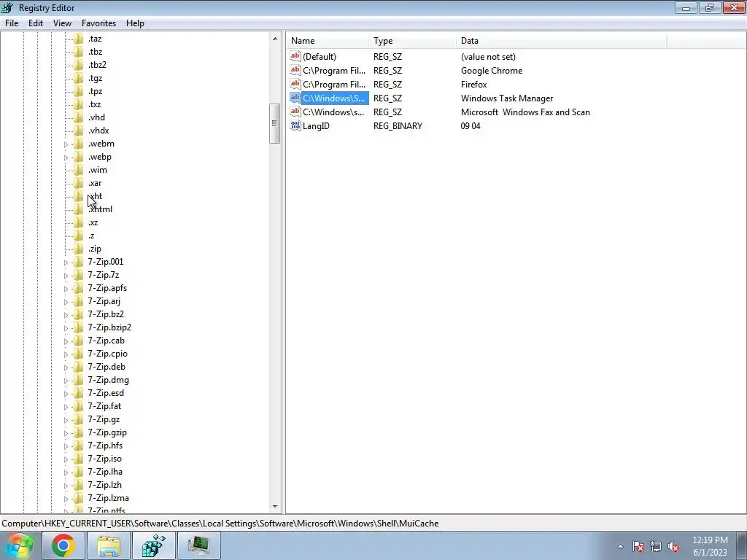747x560 pixels.
Task: Click the .zip folder icon
Action: 79,249
